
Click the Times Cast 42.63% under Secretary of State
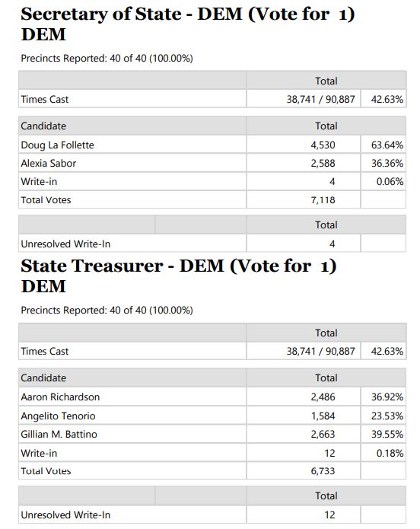[x=387, y=100]
